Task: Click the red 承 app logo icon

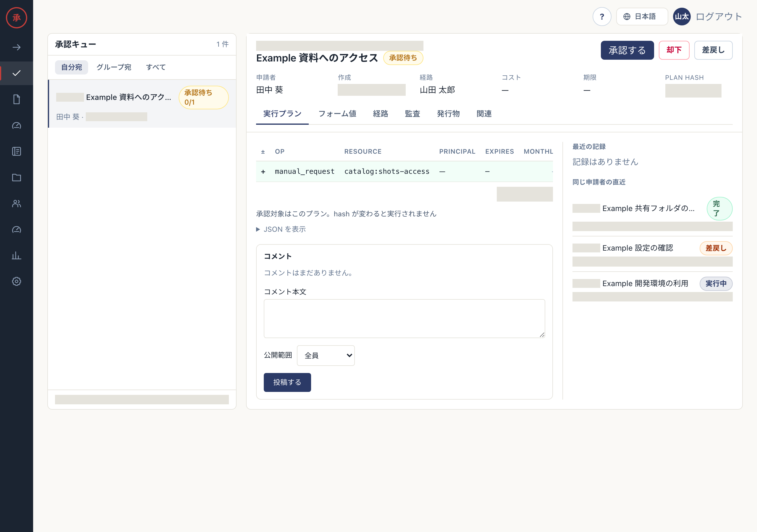Action: coord(17,17)
